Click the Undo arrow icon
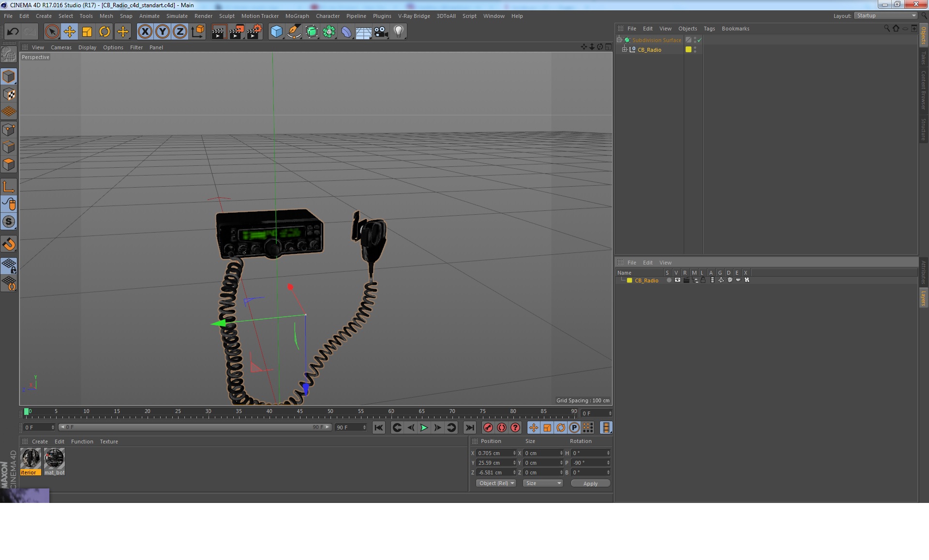Screen dimensions: 929x560 13,32
